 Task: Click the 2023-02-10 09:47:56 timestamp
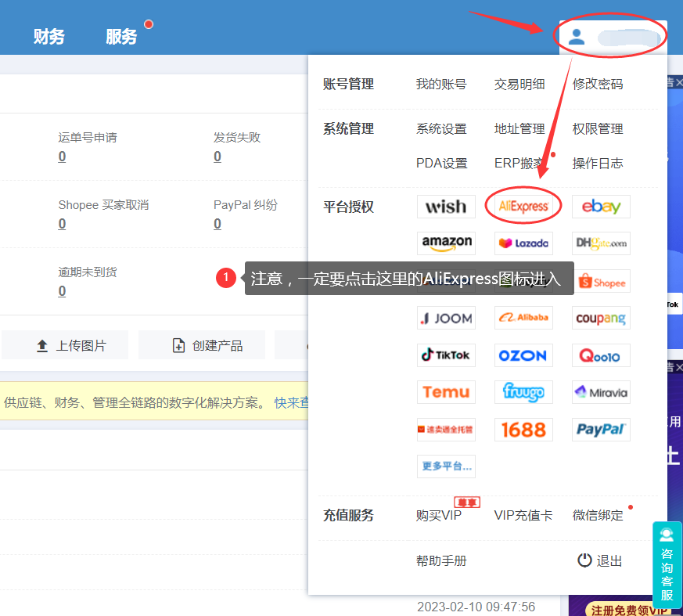[x=476, y=607]
